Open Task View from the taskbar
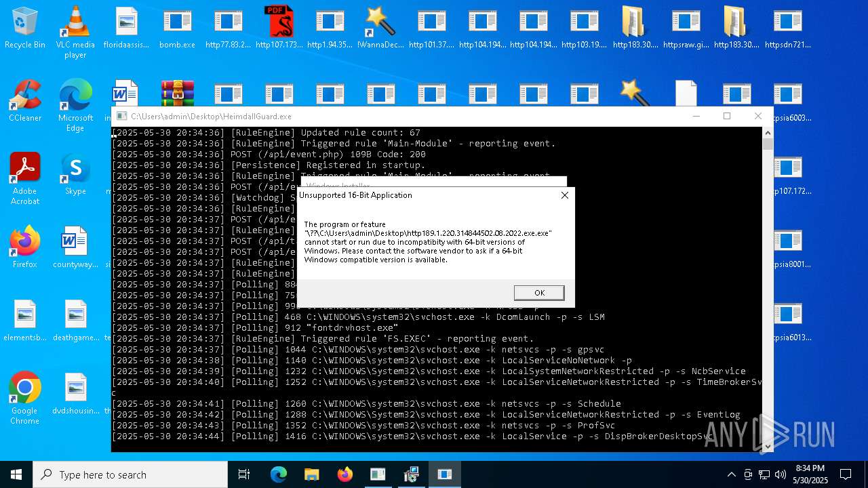Viewport: 868px width, 488px height. 244,474
